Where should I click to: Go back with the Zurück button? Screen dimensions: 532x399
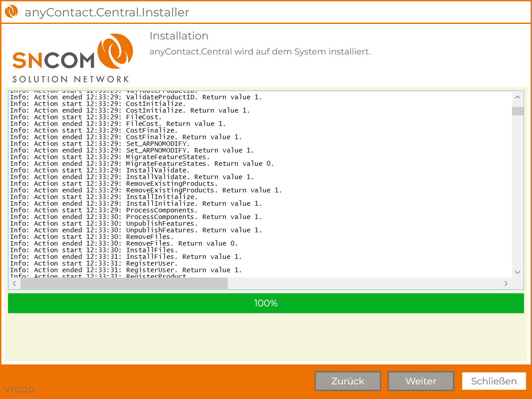(x=348, y=381)
